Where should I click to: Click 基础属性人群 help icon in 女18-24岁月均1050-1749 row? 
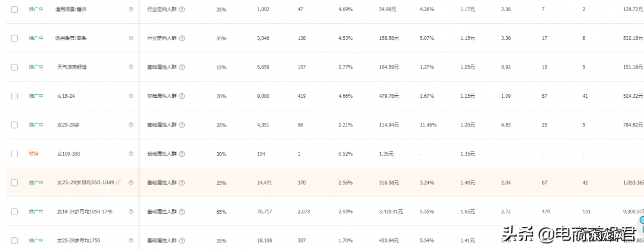[x=182, y=212]
